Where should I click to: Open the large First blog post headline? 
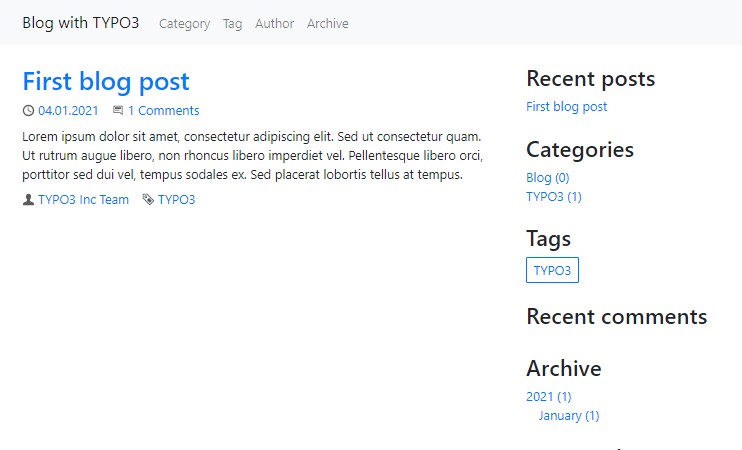point(105,81)
